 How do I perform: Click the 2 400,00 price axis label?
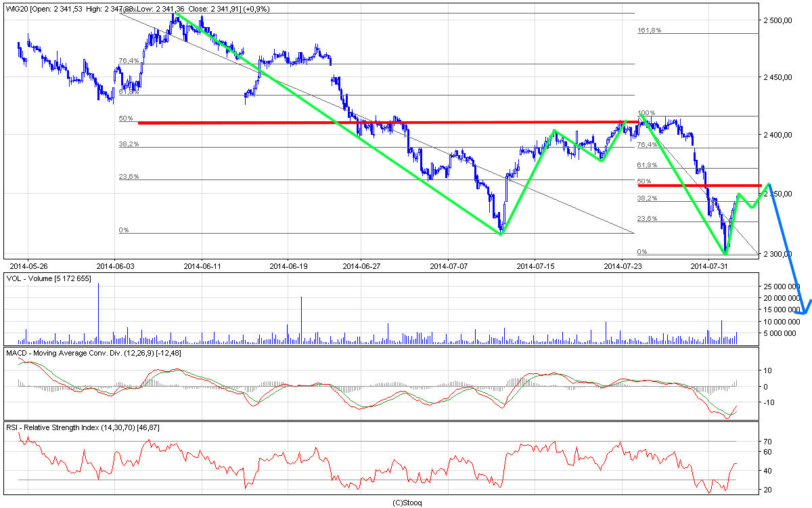(777, 135)
